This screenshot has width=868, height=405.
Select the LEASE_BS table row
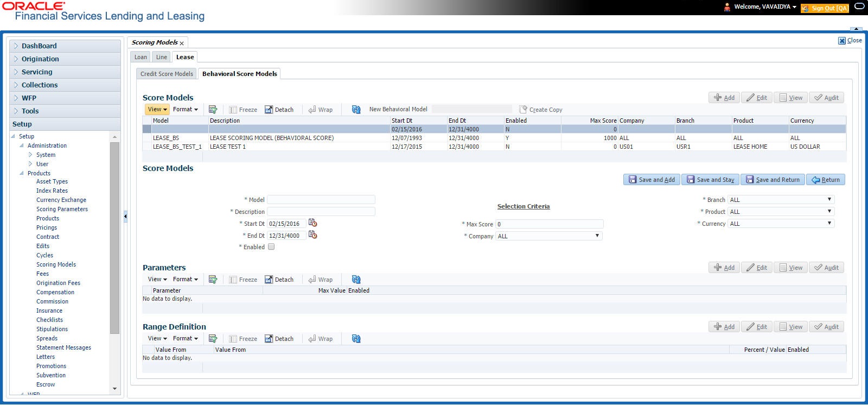coord(494,138)
